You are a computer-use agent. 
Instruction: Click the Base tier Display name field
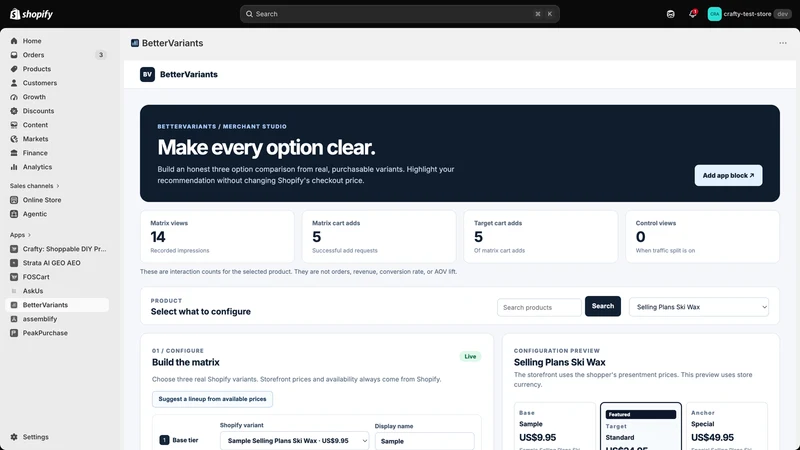tap(424, 441)
